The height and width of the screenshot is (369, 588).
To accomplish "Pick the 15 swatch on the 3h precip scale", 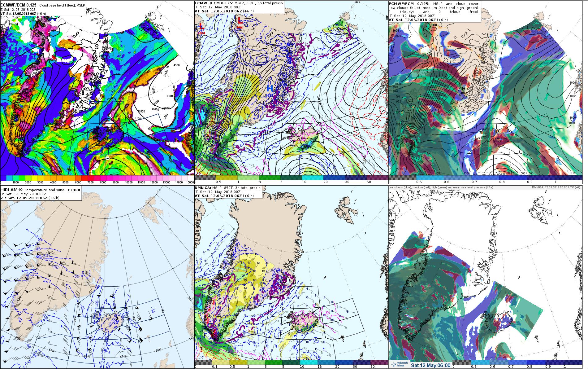I will coord(326,362).
